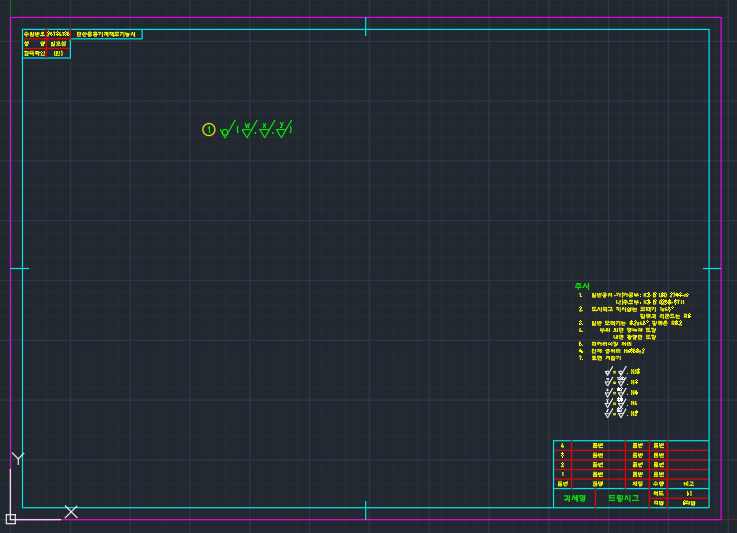Select the green 드릴지그 title text
This screenshot has height=533, width=737.
[623, 498]
